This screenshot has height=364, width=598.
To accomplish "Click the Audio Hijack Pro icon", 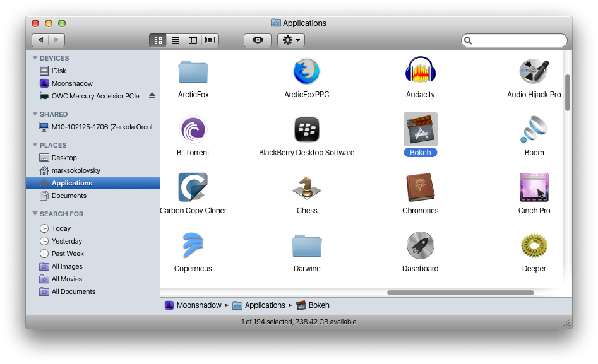I will pyautogui.click(x=534, y=71).
